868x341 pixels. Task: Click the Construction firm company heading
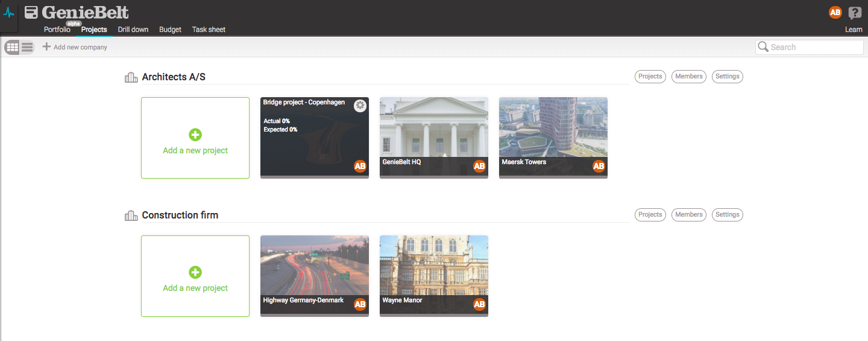tap(180, 215)
